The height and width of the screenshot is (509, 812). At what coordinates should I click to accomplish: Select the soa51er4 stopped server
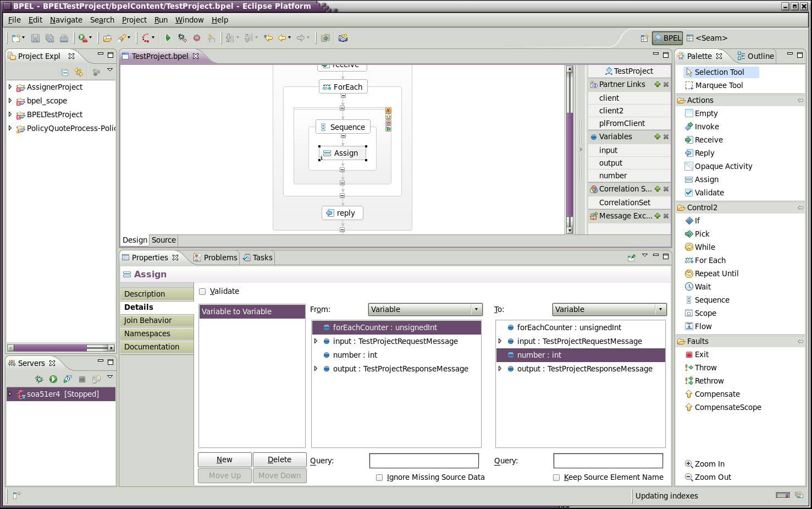tap(61, 394)
